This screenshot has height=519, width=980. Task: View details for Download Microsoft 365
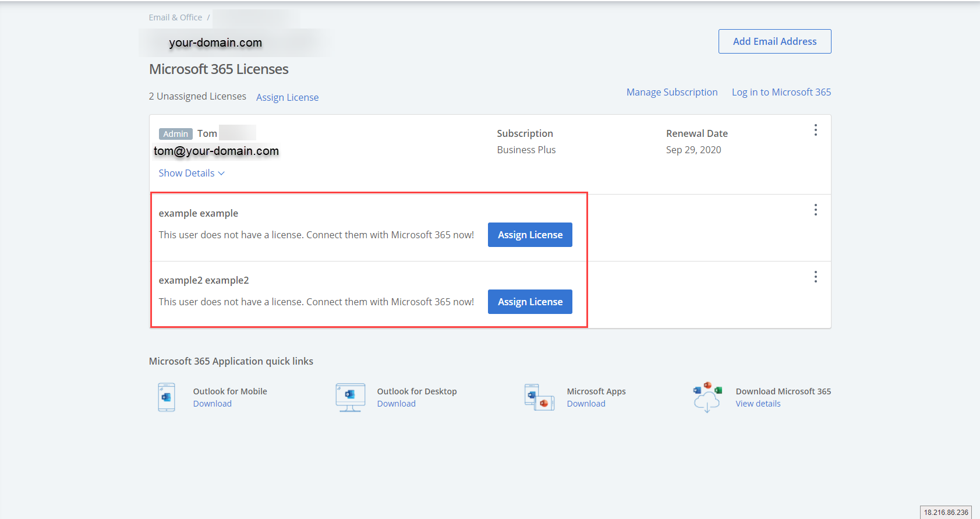[758, 404]
